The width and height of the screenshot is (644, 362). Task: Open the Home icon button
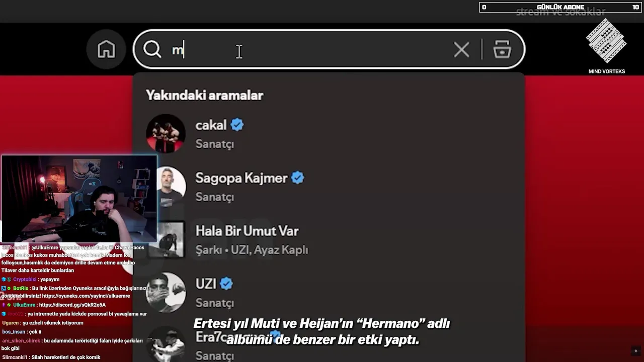click(x=106, y=49)
